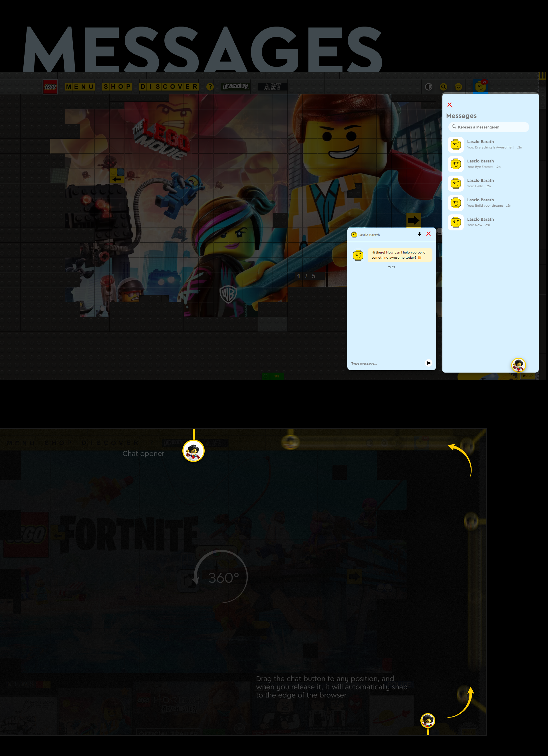The height and width of the screenshot is (756, 548).
Task: Advance the slideshow with the right arrow
Action: [x=414, y=220]
